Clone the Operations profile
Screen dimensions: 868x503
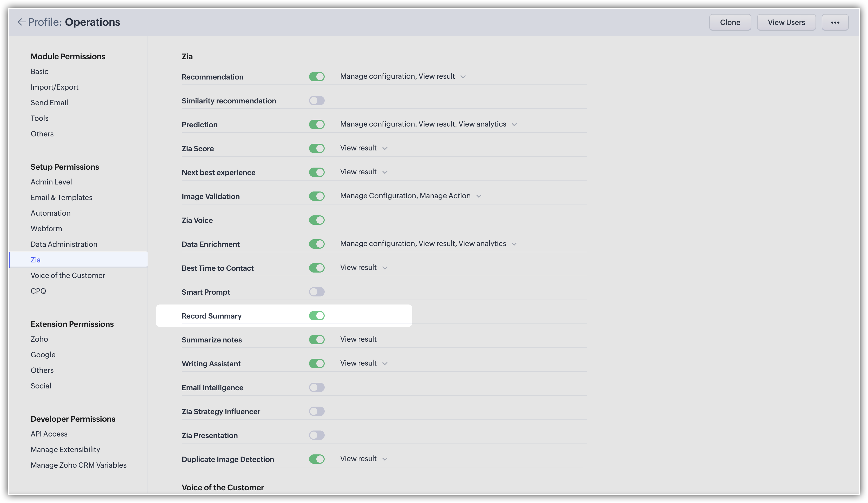pos(730,22)
